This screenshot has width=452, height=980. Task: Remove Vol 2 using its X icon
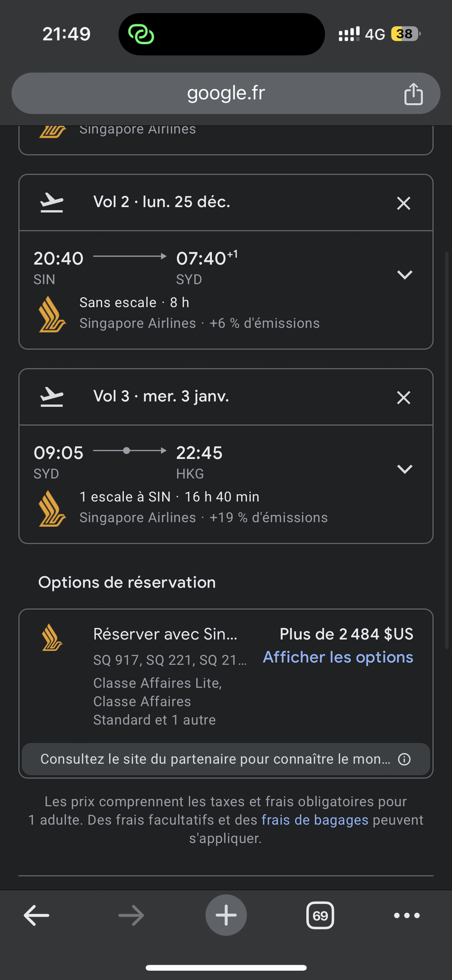coord(403,203)
